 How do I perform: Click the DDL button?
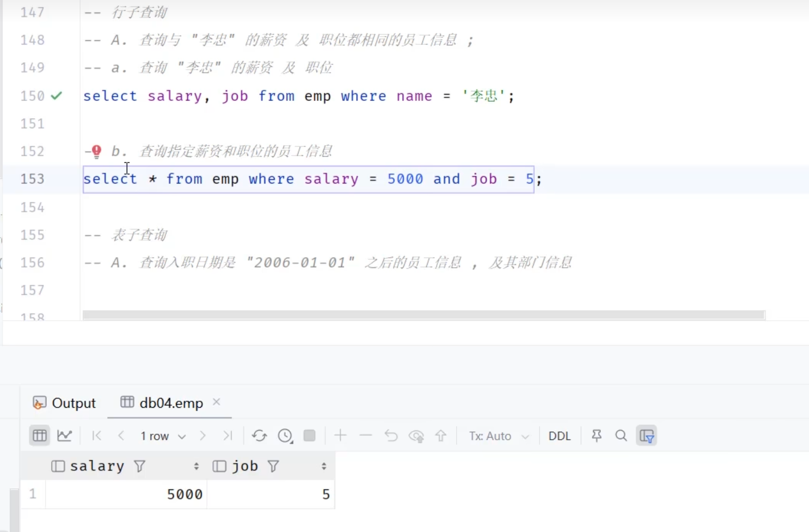[x=559, y=436]
